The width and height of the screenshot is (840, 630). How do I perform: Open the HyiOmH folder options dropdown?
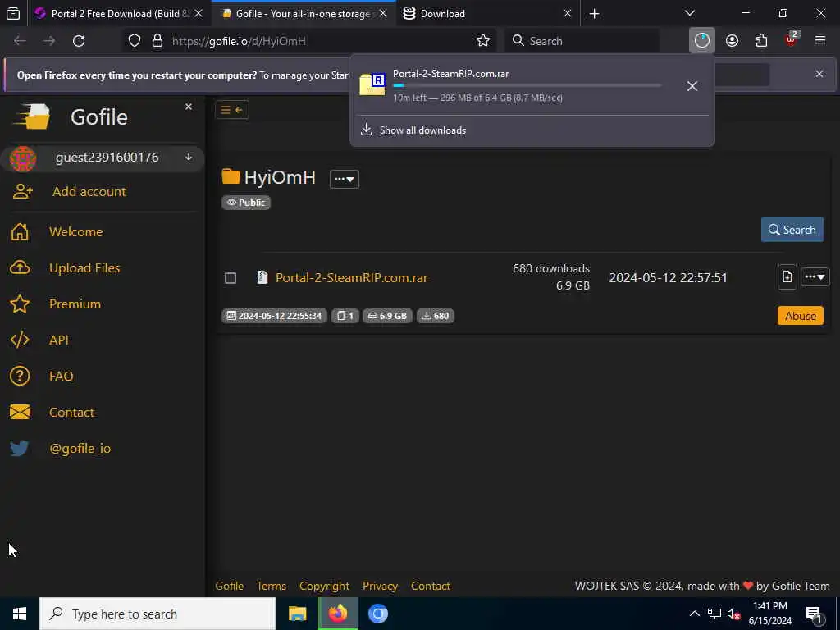[x=344, y=178]
